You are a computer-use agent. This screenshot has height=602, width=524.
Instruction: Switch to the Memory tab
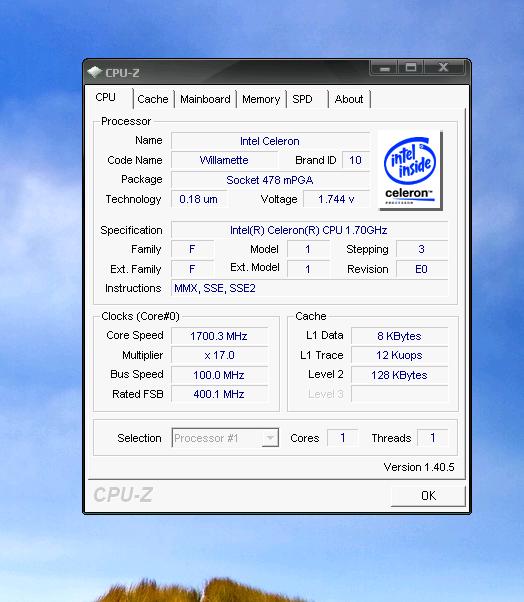point(261,99)
